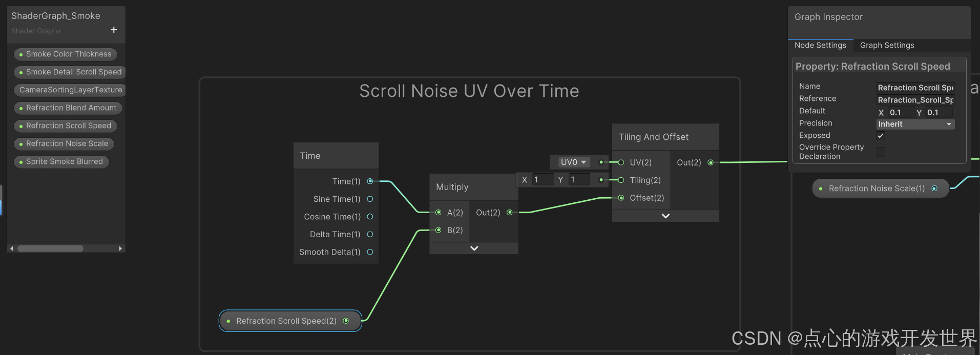Expand the Tiling And Offset node chevron
The width and height of the screenshot is (980, 355).
665,216
